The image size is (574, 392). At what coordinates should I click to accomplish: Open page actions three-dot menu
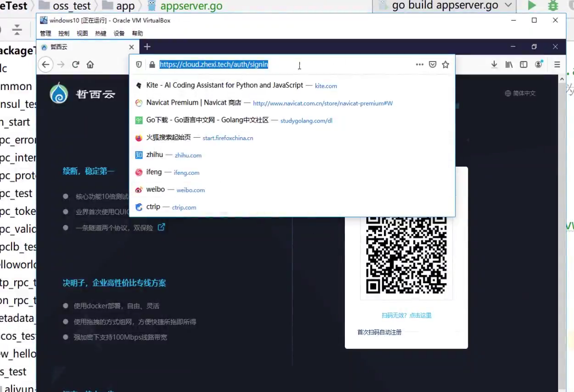(x=419, y=65)
